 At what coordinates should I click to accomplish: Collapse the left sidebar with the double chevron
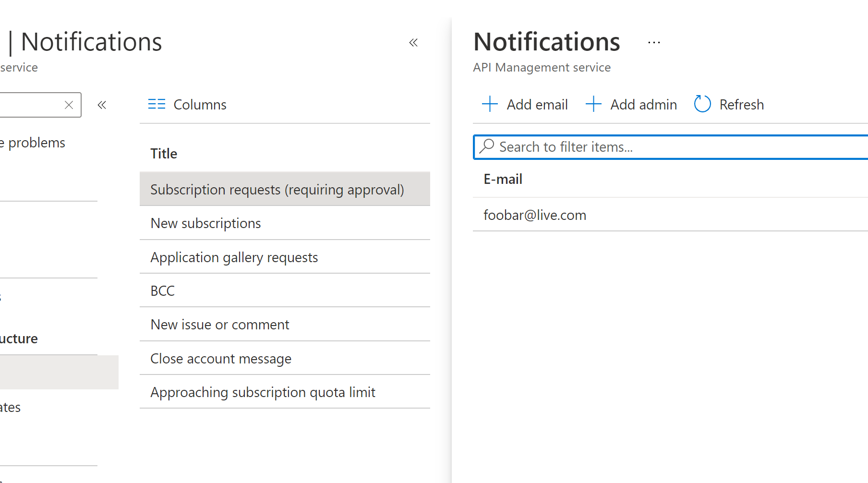pyautogui.click(x=102, y=105)
